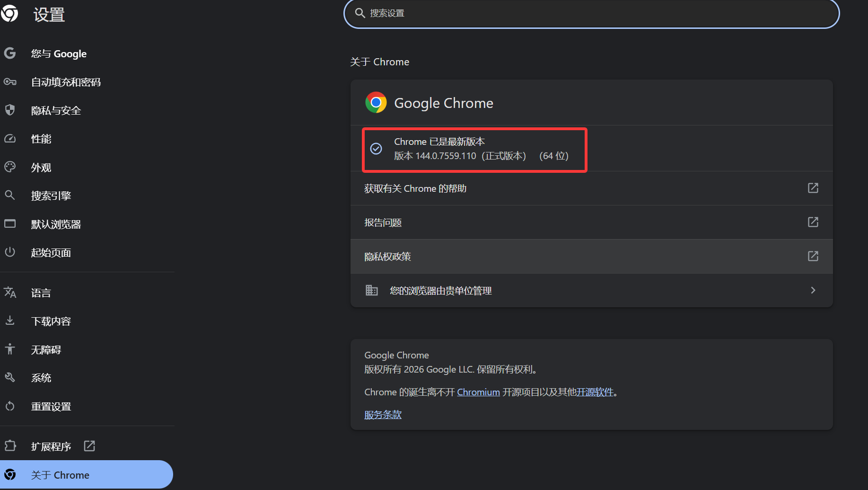Click the accessibility figure icon for 无障碍
Image resolution: width=868 pixels, height=490 pixels.
(10, 349)
